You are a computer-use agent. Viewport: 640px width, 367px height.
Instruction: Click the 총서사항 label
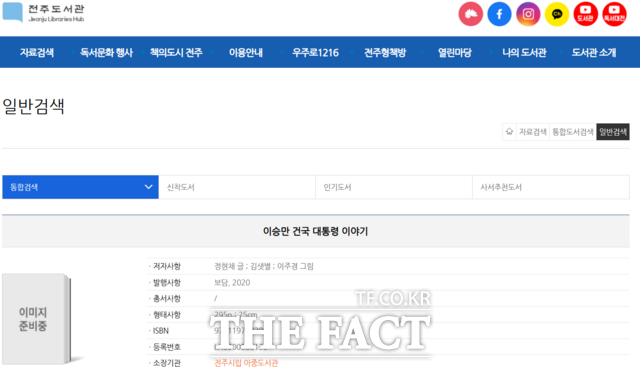(x=167, y=298)
